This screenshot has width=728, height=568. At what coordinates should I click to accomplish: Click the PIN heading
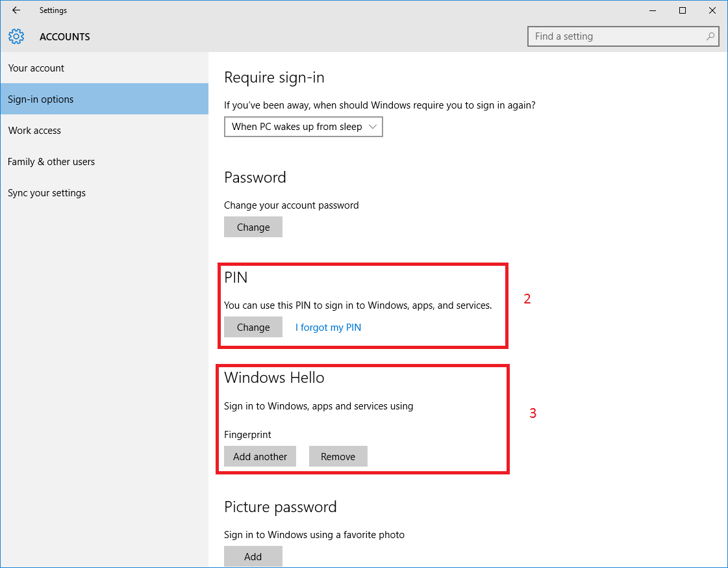click(x=236, y=278)
